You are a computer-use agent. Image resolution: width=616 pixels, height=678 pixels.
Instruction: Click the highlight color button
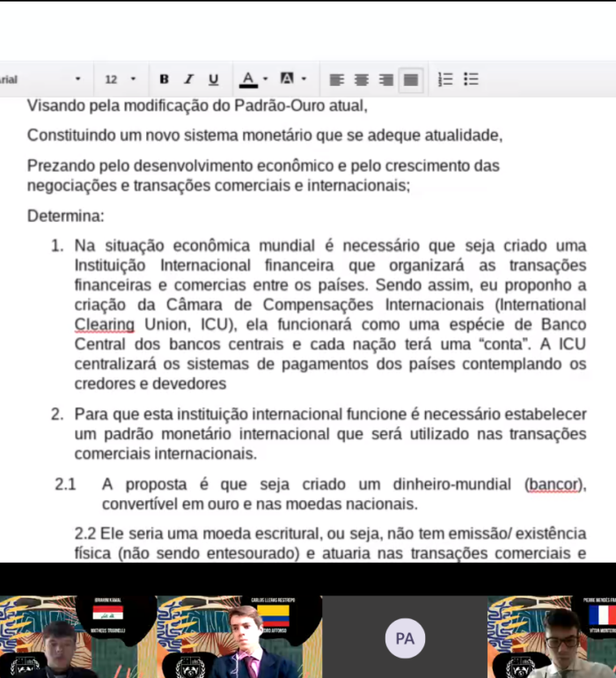coord(287,79)
